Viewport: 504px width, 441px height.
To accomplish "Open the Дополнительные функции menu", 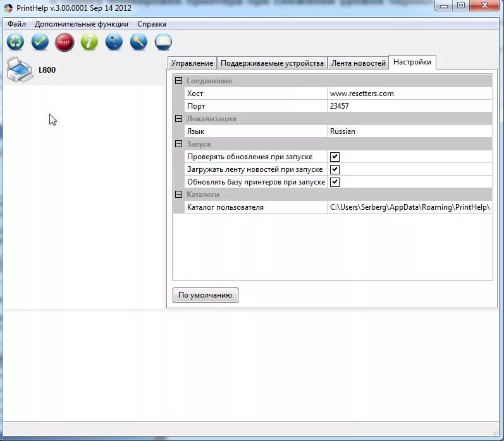I will click(82, 24).
